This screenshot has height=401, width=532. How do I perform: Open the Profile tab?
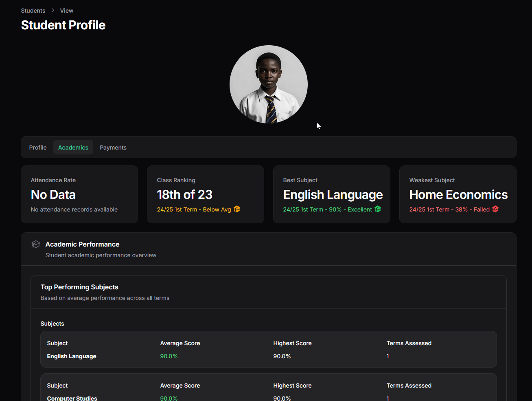38,148
